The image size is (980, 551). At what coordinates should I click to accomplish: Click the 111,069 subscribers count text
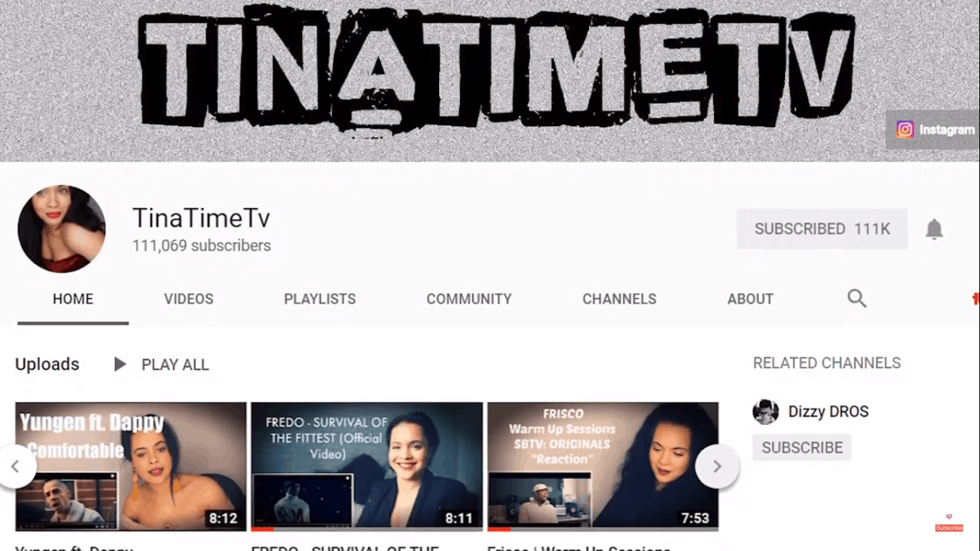click(202, 245)
